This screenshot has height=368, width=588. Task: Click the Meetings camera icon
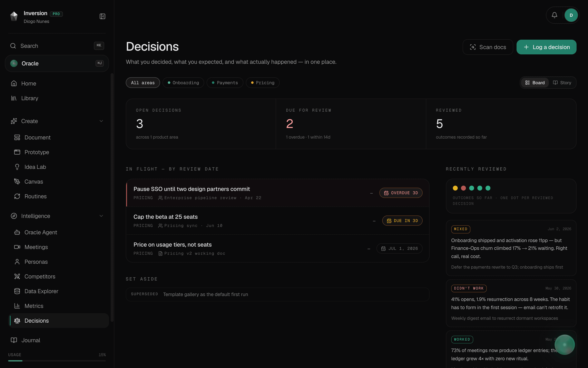tap(17, 247)
